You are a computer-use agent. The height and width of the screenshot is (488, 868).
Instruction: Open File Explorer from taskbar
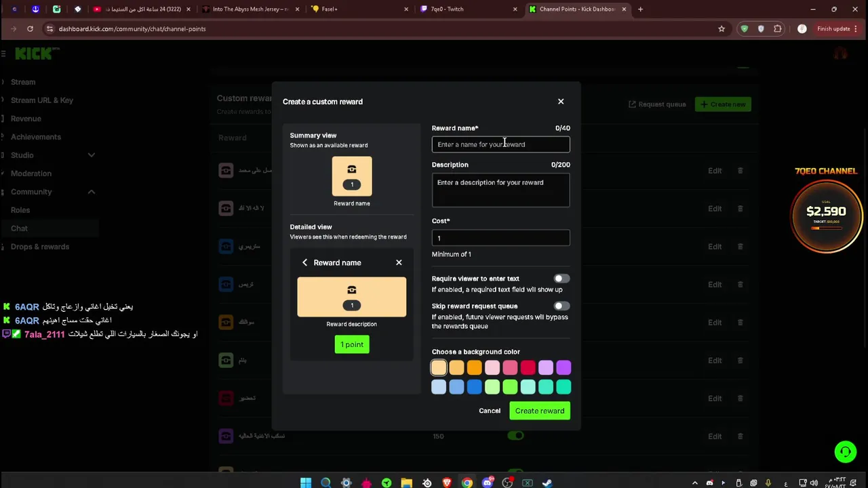tap(406, 483)
